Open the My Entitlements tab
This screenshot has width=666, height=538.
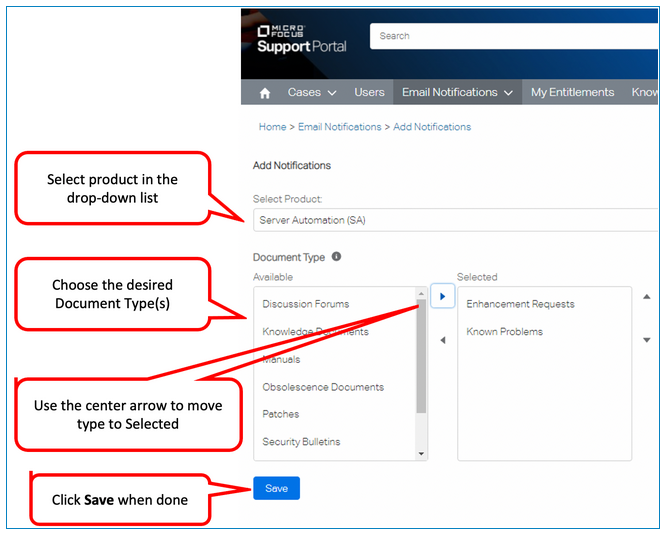572,93
